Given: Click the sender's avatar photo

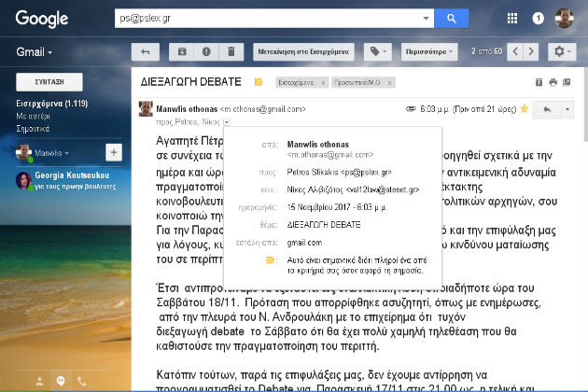Looking at the screenshot, I should (x=146, y=109).
